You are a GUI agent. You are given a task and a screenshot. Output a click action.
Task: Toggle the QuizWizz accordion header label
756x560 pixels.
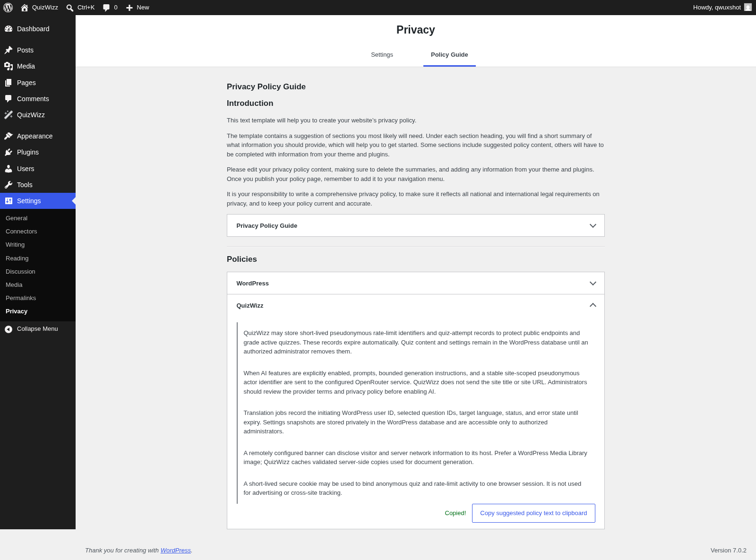tap(250, 306)
